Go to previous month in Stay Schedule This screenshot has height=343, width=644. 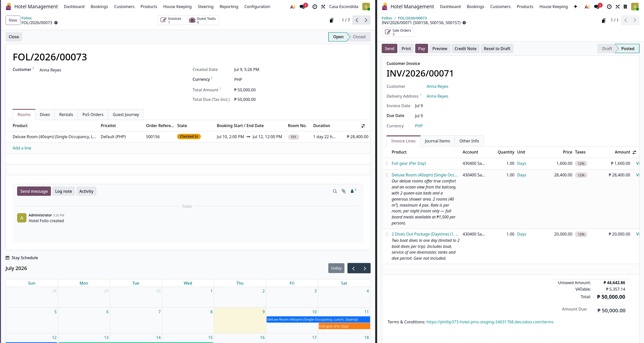[353, 268]
